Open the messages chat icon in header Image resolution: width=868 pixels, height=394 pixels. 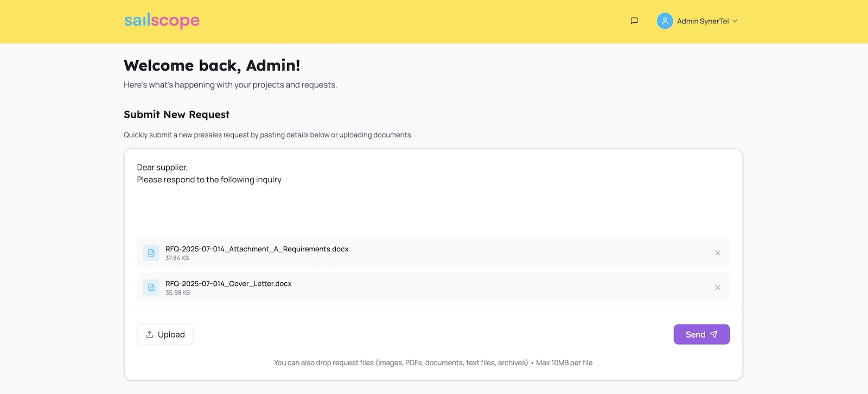pyautogui.click(x=634, y=21)
